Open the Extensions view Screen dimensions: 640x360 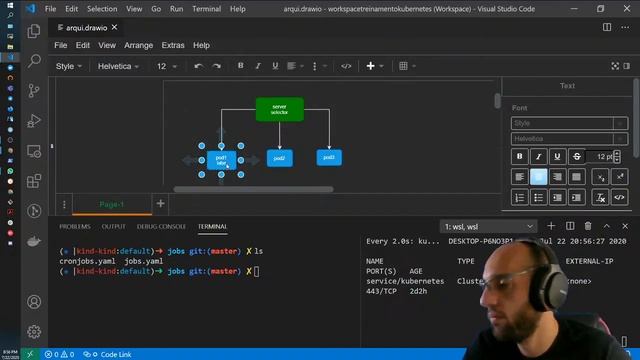pyautogui.click(x=34, y=181)
